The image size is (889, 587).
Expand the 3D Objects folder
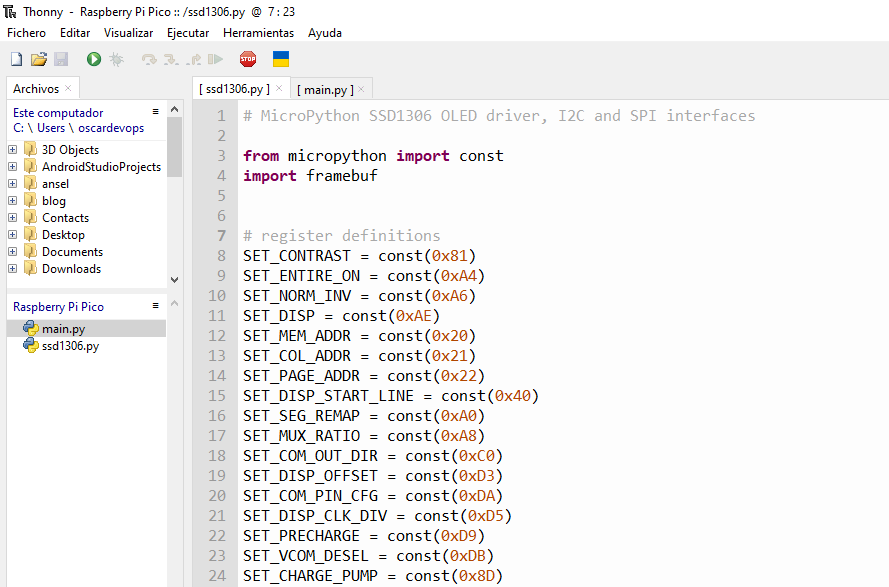[12, 150]
